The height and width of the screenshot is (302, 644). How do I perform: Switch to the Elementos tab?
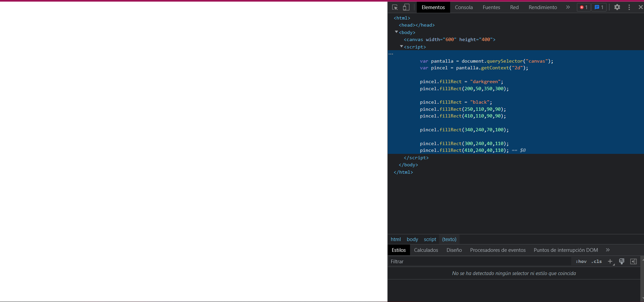[433, 7]
